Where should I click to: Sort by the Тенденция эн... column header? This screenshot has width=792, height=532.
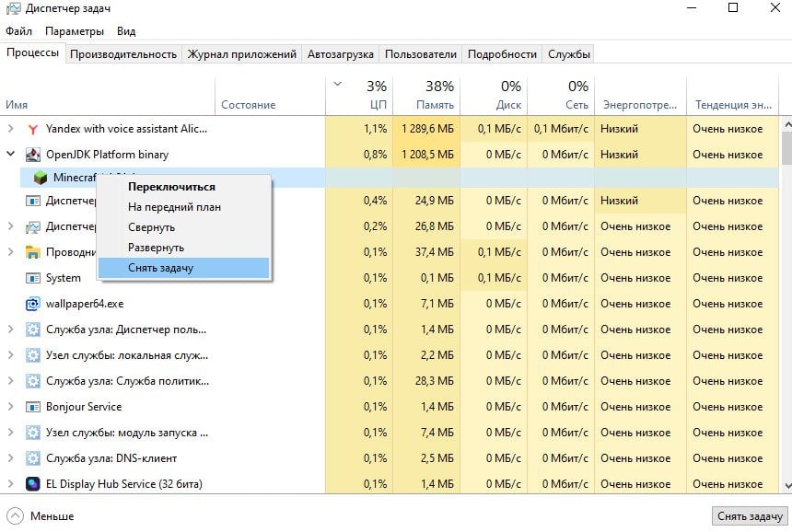tap(732, 96)
